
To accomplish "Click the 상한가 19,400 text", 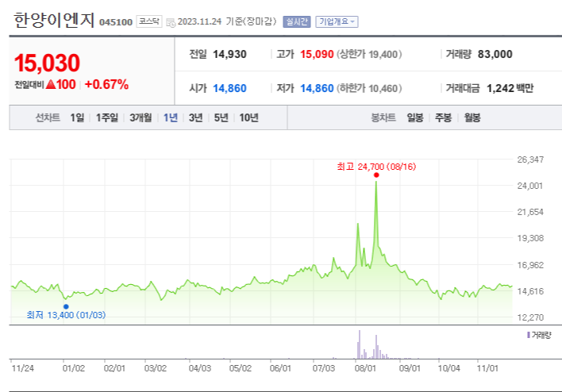I will coord(369,55).
